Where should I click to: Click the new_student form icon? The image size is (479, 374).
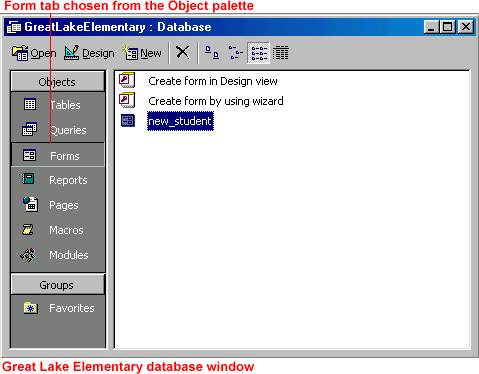(128, 120)
